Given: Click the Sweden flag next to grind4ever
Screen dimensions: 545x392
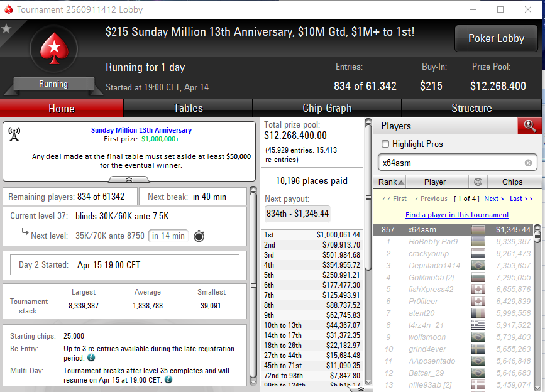Looking at the screenshot, I should (x=478, y=349).
